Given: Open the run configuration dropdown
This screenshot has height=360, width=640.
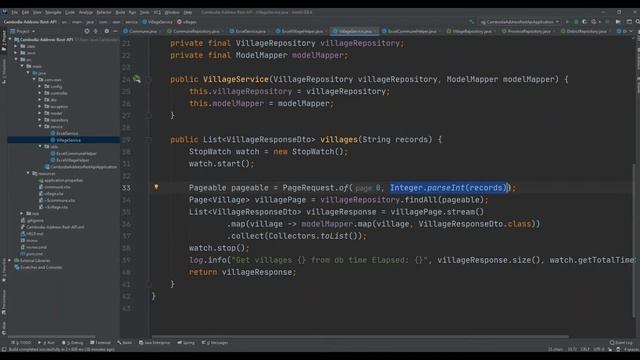Looking at the screenshot, I should pos(519,22).
